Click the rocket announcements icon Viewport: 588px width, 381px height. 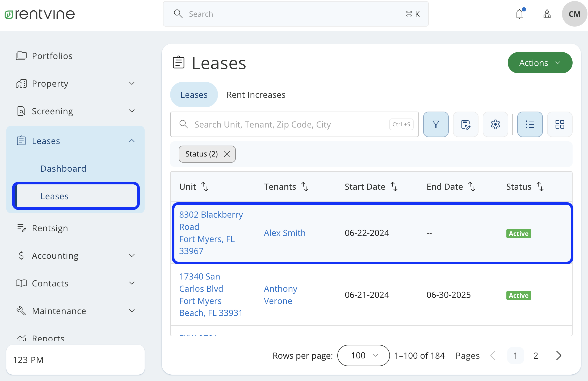pos(547,14)
